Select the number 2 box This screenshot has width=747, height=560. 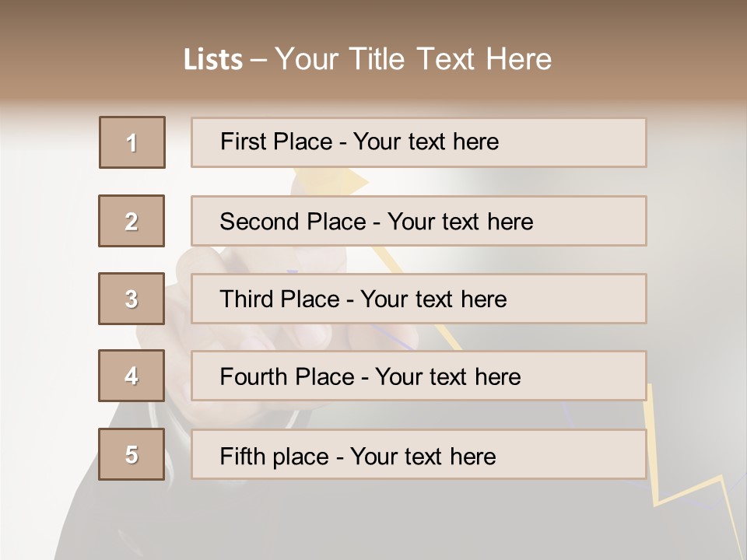[x=132, y=221]
